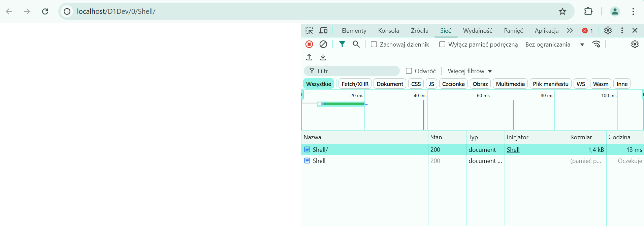
Task: Close the DevTools panel
Action: click(x=635, y=31)
